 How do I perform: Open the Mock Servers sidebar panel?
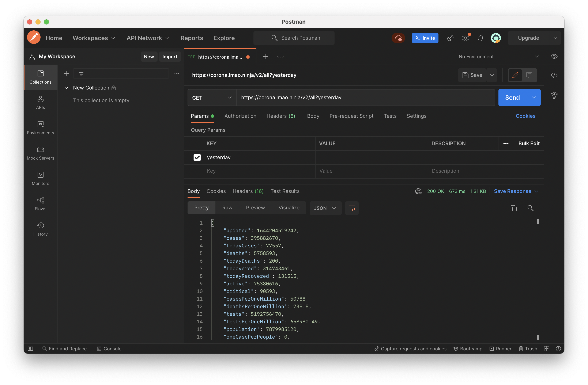coord(40,153)
